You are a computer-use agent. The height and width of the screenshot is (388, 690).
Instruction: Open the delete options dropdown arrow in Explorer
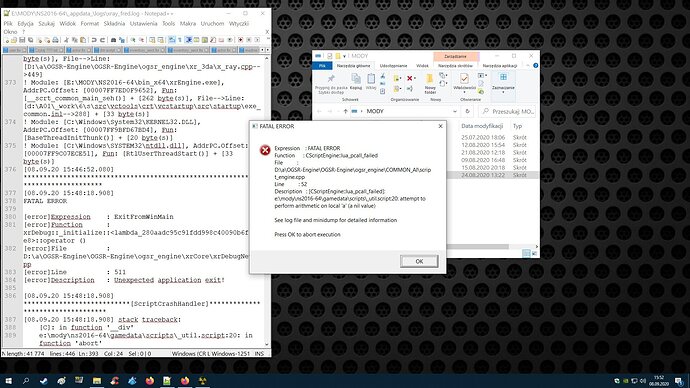click(415, 78)
